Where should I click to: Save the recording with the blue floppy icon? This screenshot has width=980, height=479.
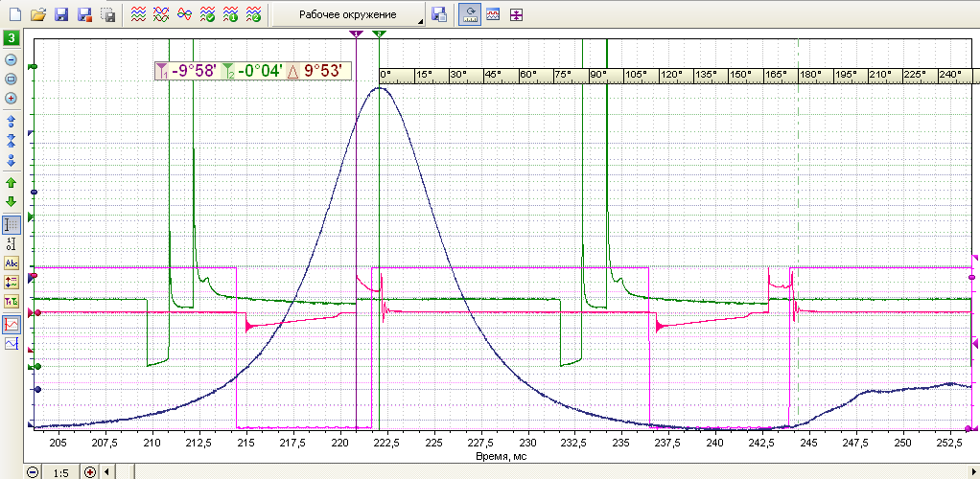pos(61,14)
